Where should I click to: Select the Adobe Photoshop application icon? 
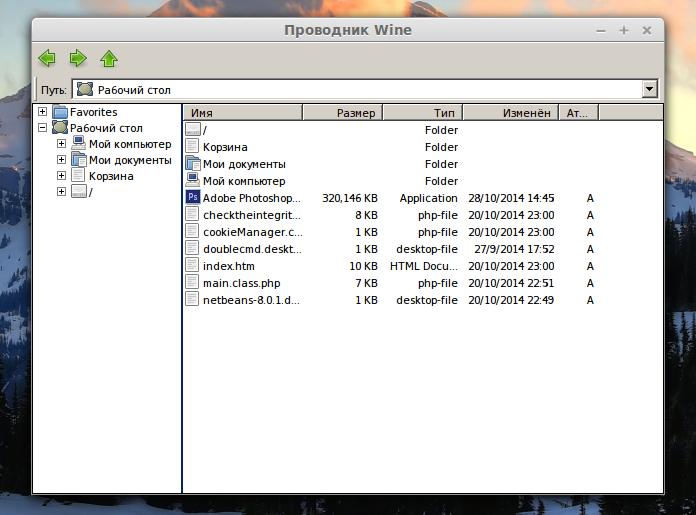pyautogui.click(x=194, y=198)
